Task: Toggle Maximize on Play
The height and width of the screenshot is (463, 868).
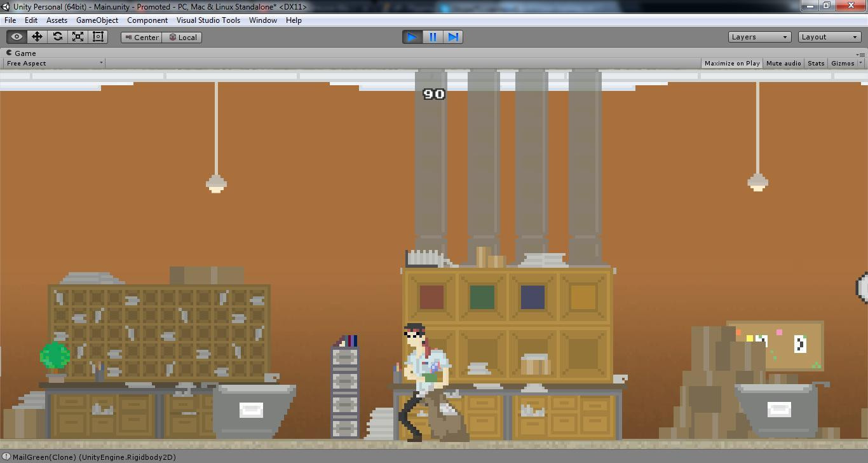Action: tap(732, 63)
